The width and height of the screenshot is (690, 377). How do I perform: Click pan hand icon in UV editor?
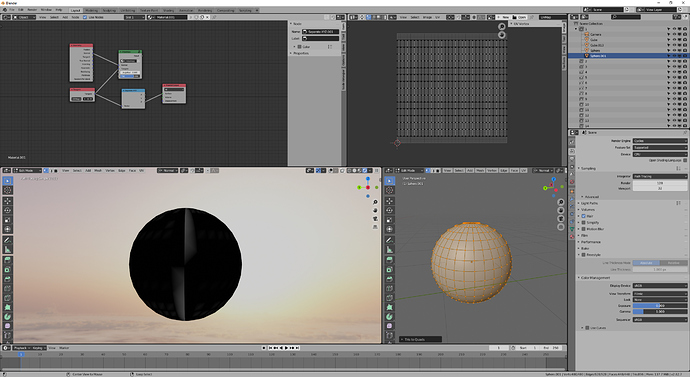[502, 35]
